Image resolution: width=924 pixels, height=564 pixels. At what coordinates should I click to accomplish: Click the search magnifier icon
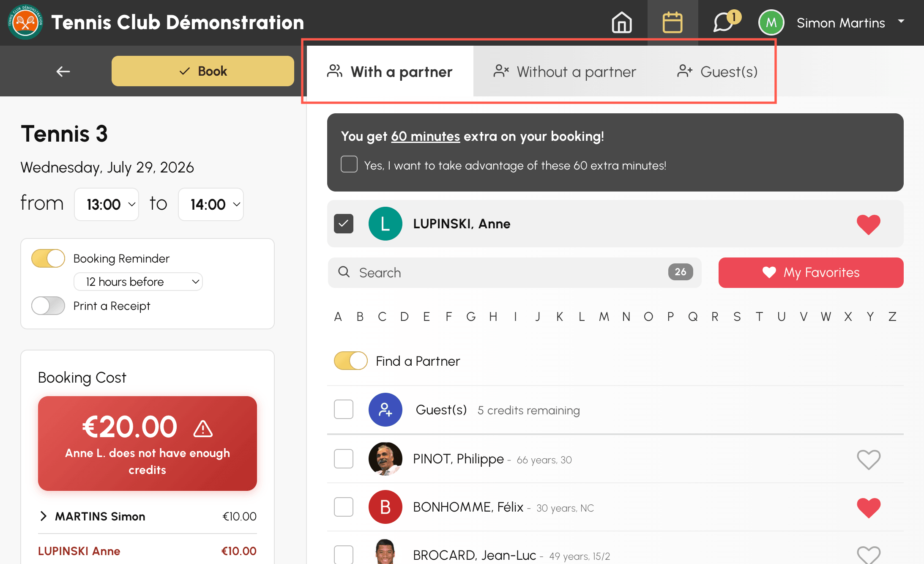[344, 272]
